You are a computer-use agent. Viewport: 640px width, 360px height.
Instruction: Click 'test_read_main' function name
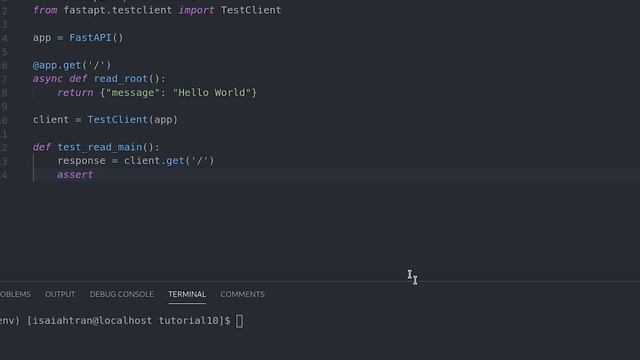[99, 147]
